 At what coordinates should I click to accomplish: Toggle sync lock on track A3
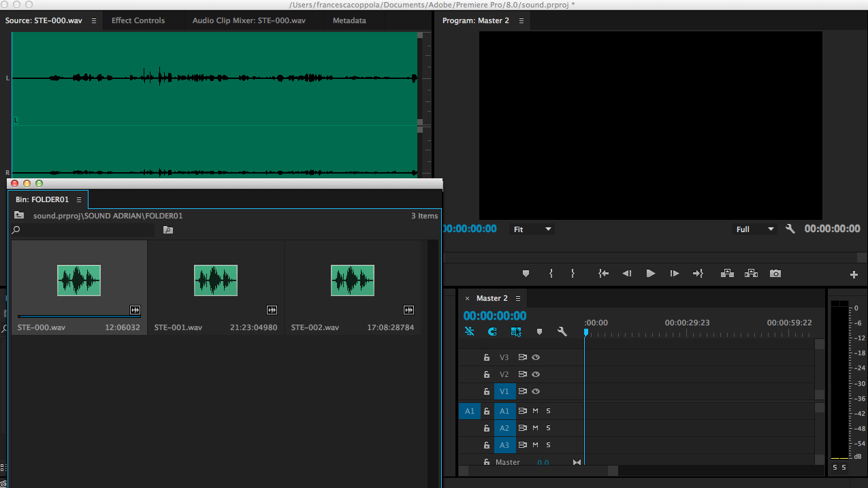pyautogui.click(x=523, y=445)
